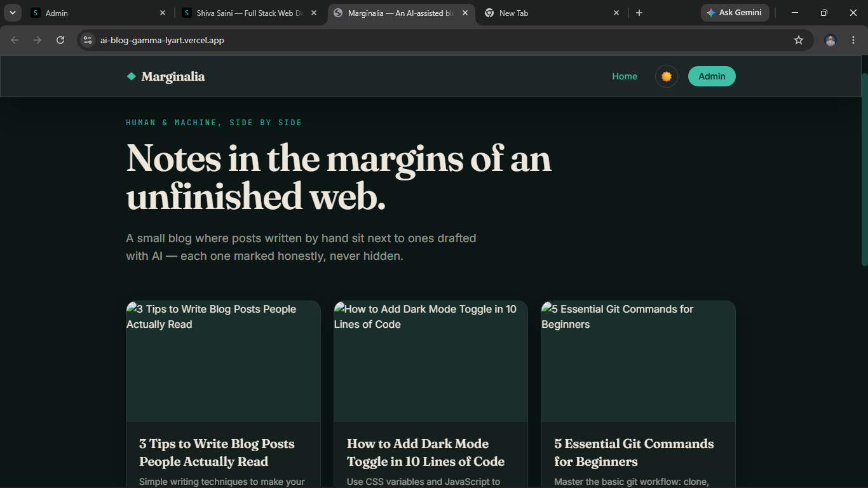The width and height of the screenshot is (868, 488).
Task: Close the New Tab tab
Action: click(x=616, y=13)
